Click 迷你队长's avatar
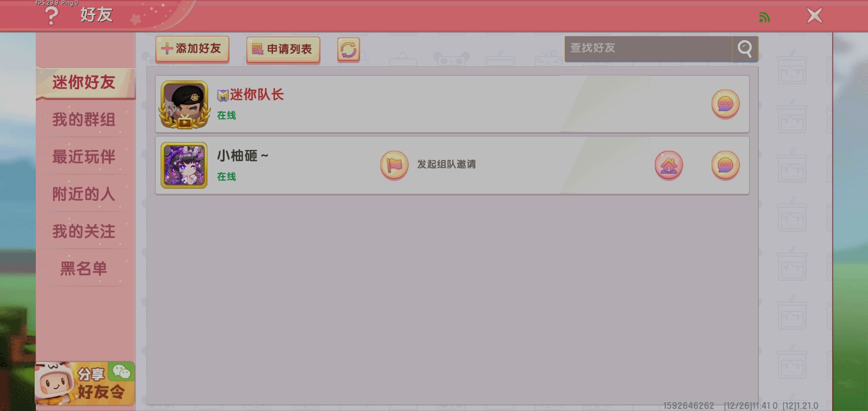The width and height of the screenshot is (868, 411). click(x=184, y=104)
